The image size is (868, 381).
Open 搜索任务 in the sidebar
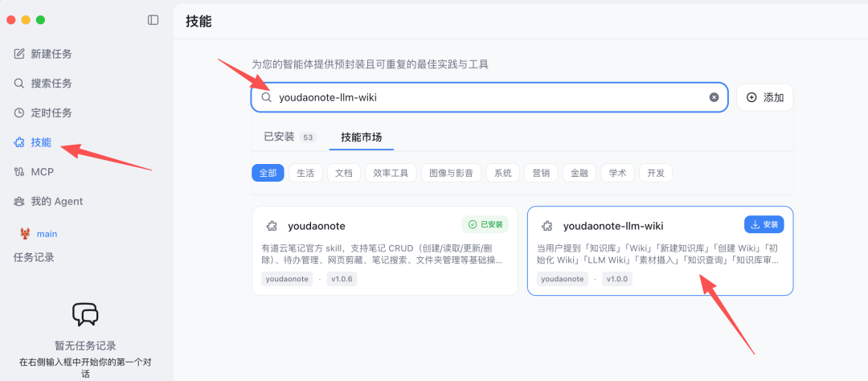(x=43, y=83)
